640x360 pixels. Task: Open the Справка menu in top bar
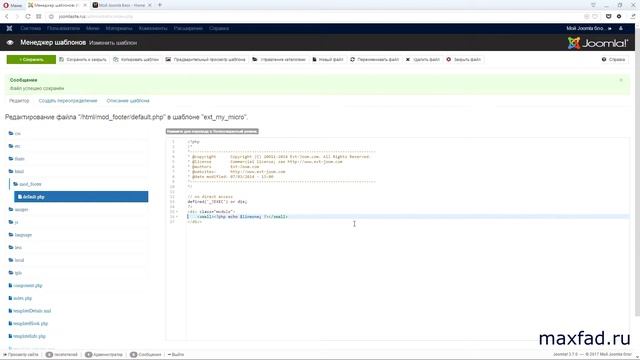click(219, 28)
